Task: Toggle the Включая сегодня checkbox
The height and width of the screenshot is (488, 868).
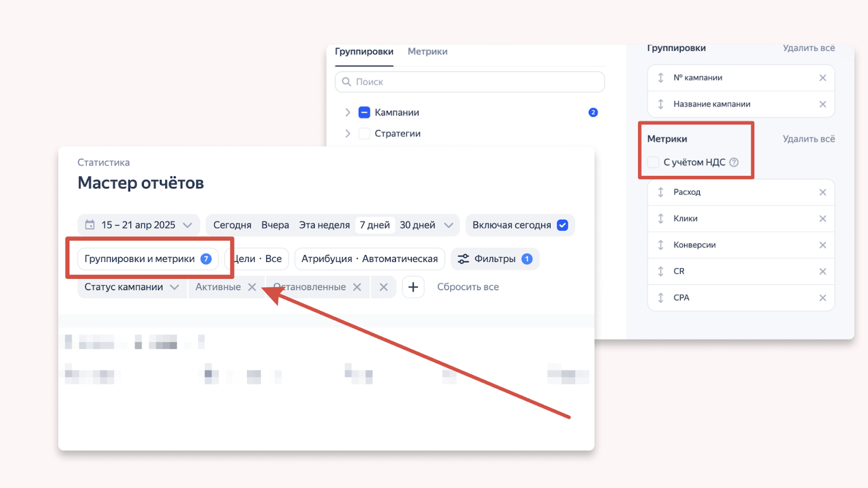Action: 563,225
